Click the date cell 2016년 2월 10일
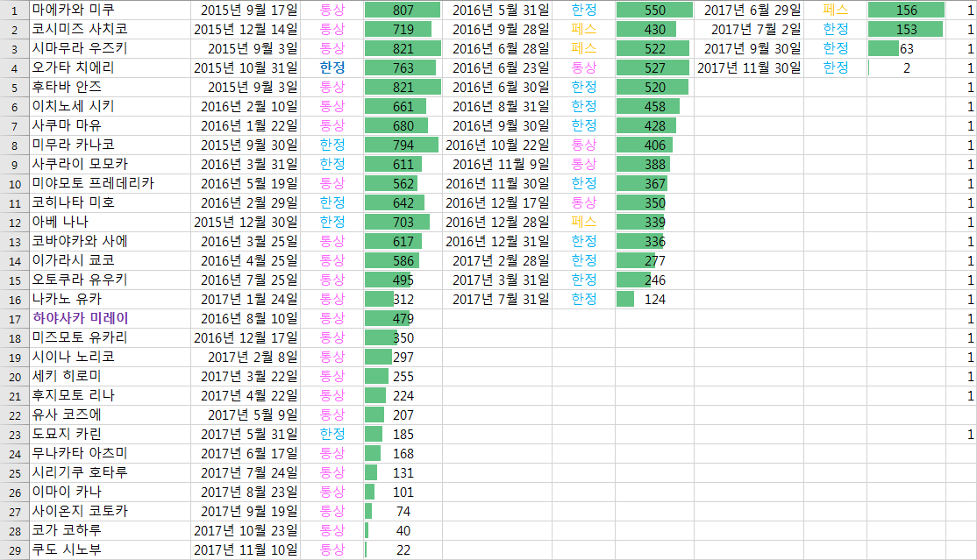 (x=246, y=107)
